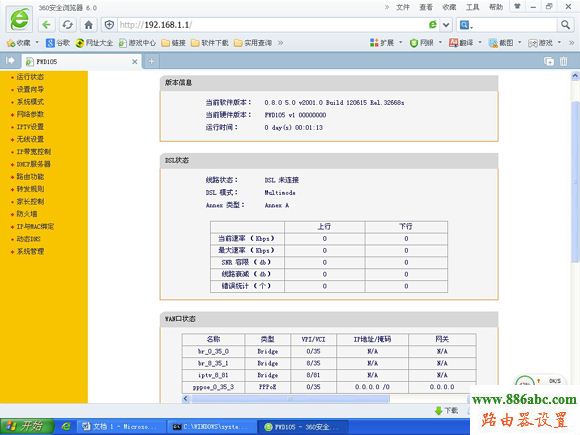Open 帮助 menu
580x435 pixels.
[x=496, y=7]
